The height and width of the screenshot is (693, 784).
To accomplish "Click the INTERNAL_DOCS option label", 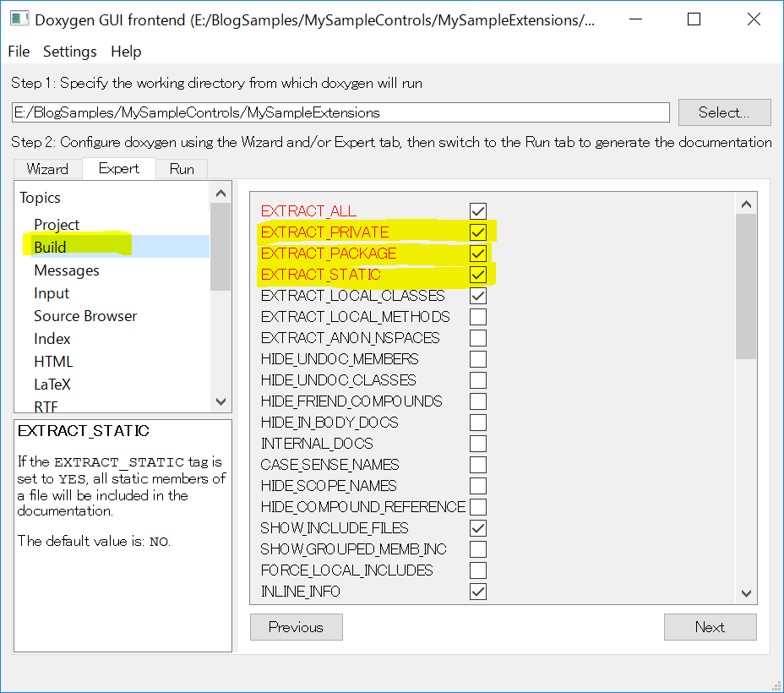I will click(317, 444).
